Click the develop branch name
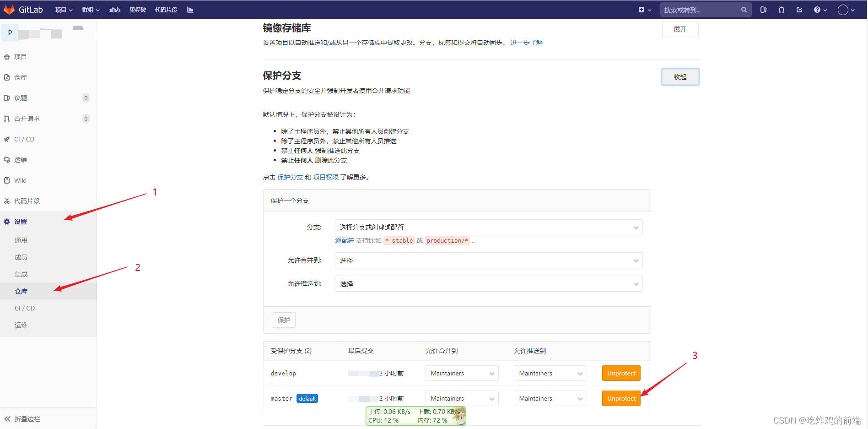This screenshot has width=868, height=429. 283,373
